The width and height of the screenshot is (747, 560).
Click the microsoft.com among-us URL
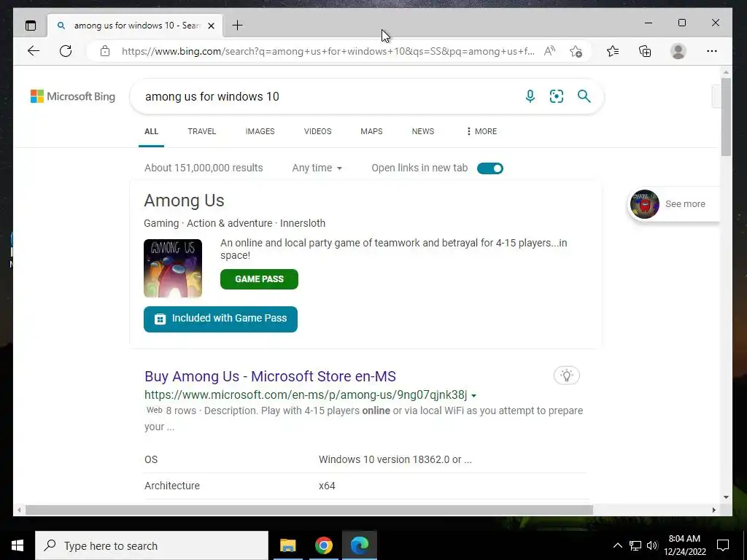tap(306, 394)
